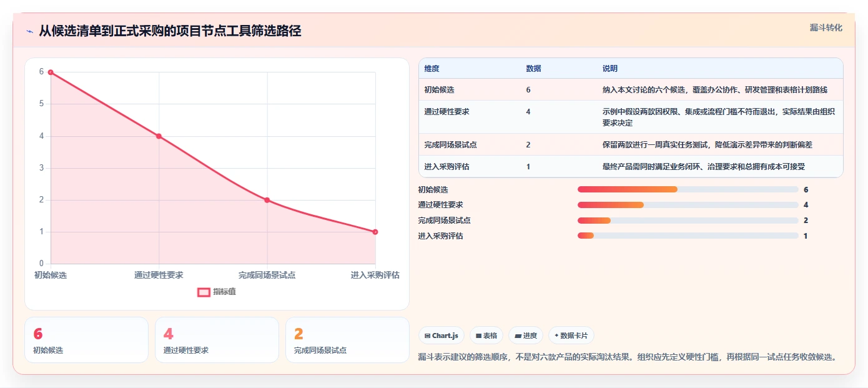Click the x-axis label 通过硬性要求
The image size is (868, 388).
click(159, 275)
